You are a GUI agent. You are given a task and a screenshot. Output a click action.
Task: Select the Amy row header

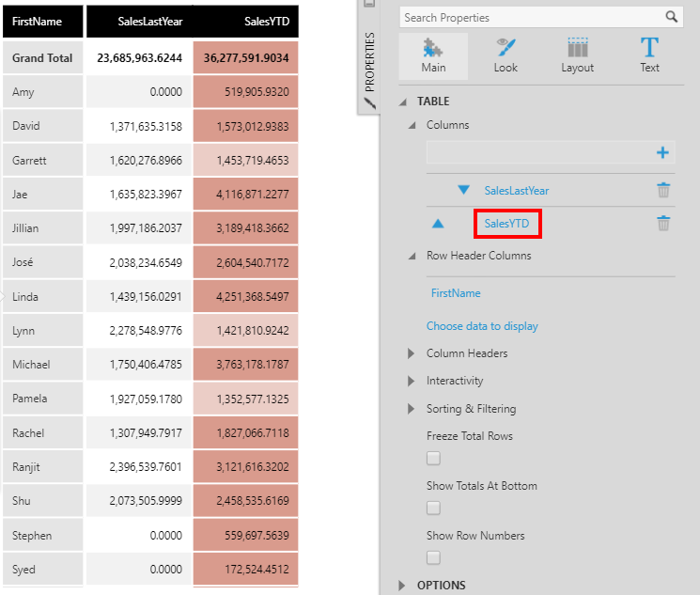pyautogui.click(x=43, y=91)
